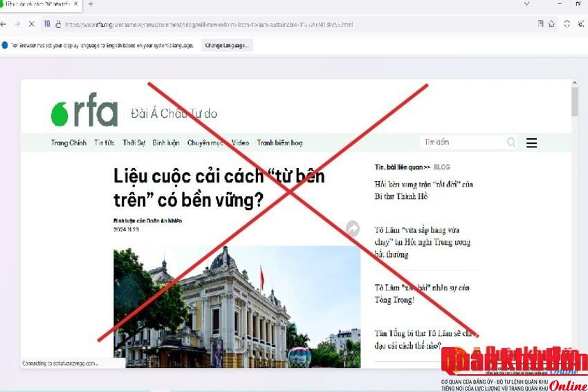
Task: Open Bình luận menu item
Action: coord(166,143)
